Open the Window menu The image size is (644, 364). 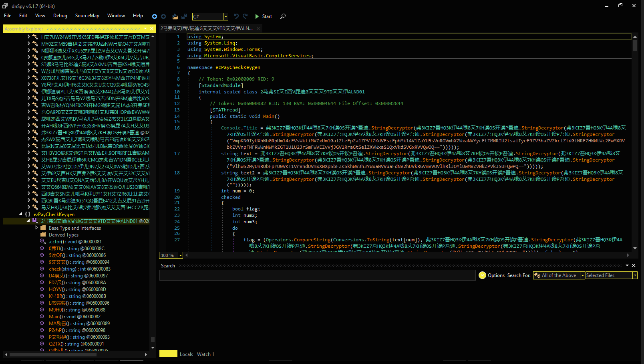pos(116,16)
